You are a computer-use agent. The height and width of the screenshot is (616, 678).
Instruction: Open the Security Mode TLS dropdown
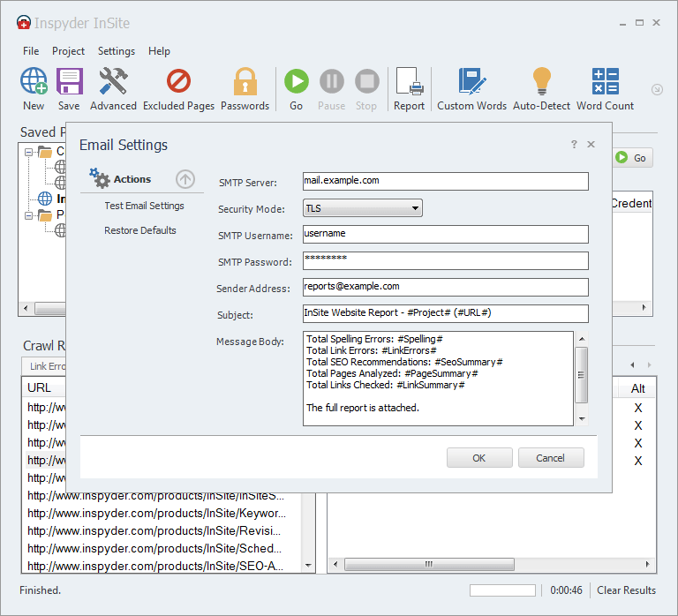[362, 208]
